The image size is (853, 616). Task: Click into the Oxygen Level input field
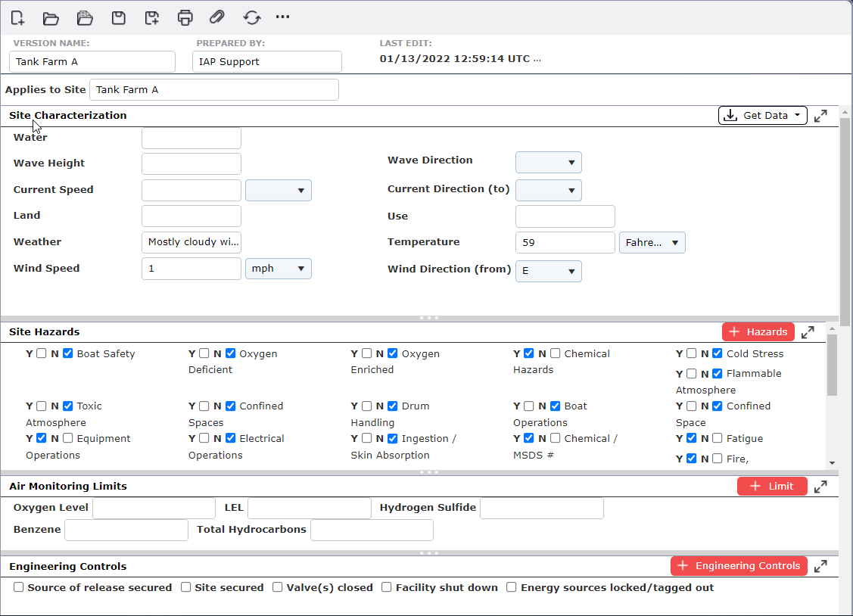pyautogui.click(x=154, y=508)
